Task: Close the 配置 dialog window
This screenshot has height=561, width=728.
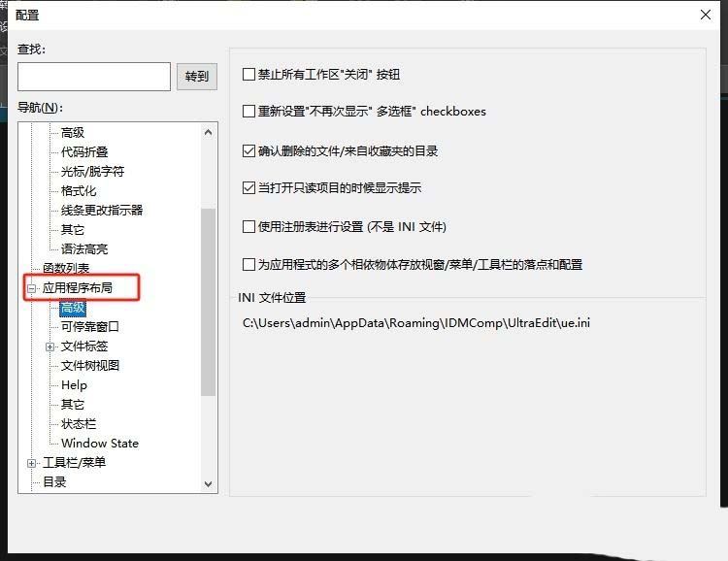Action: point(706,15)
